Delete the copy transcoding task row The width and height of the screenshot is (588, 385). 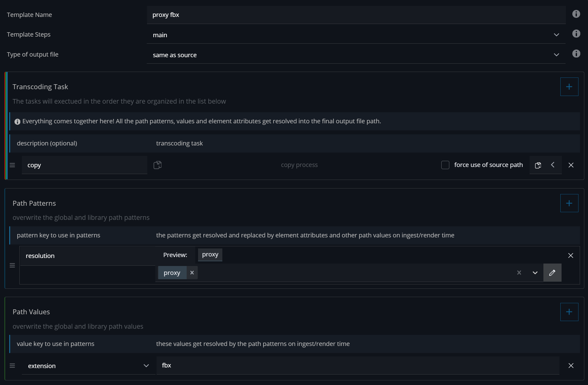[x=571, y=165]
